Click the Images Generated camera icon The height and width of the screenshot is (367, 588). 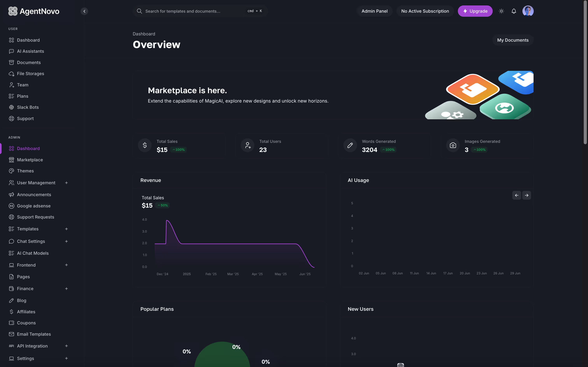453,145
